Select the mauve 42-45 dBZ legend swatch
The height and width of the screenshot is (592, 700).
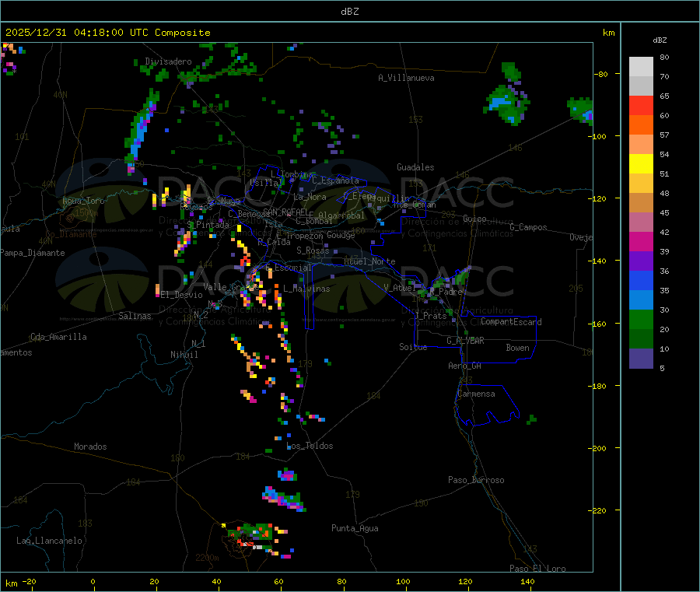[x=641, y=222]
